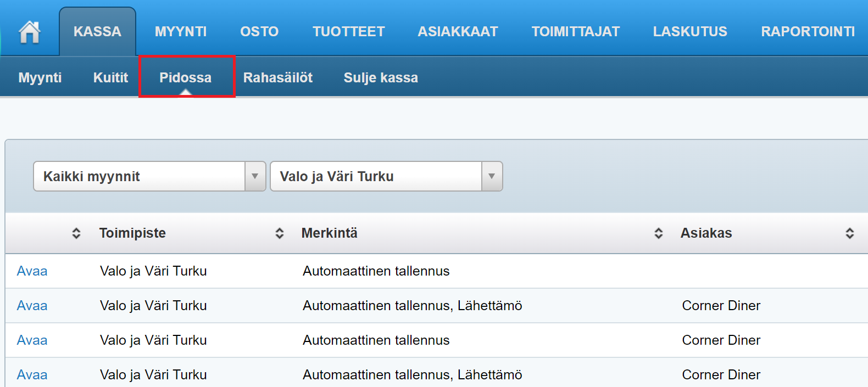Sort by the Asiakas column arrows
Image resolution: width=868 pixels, height=387 pixels.
[x=849, y=233]
